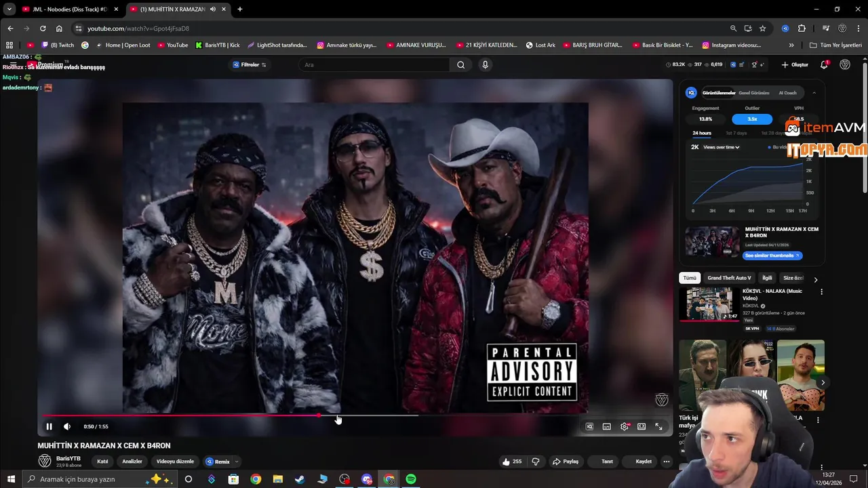Select the Grand Theft Auto V chip
868x488 pixels.
[x=729, y=278]
